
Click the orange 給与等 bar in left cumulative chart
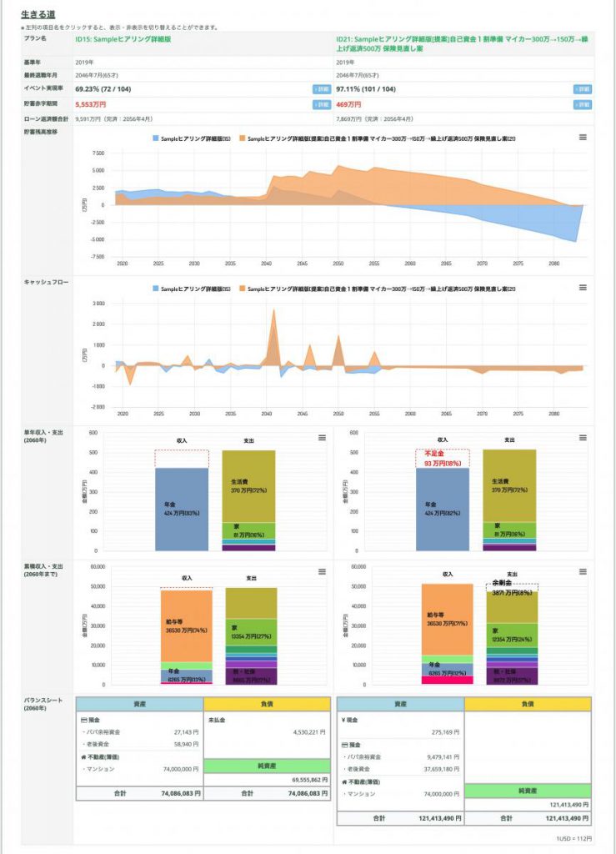[x=185, y=625]
